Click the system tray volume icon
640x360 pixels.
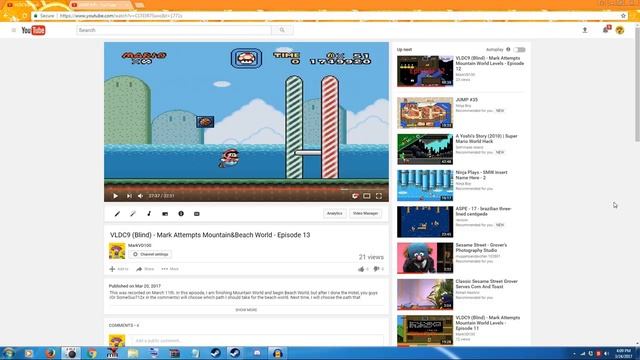(x=606, y=353)
